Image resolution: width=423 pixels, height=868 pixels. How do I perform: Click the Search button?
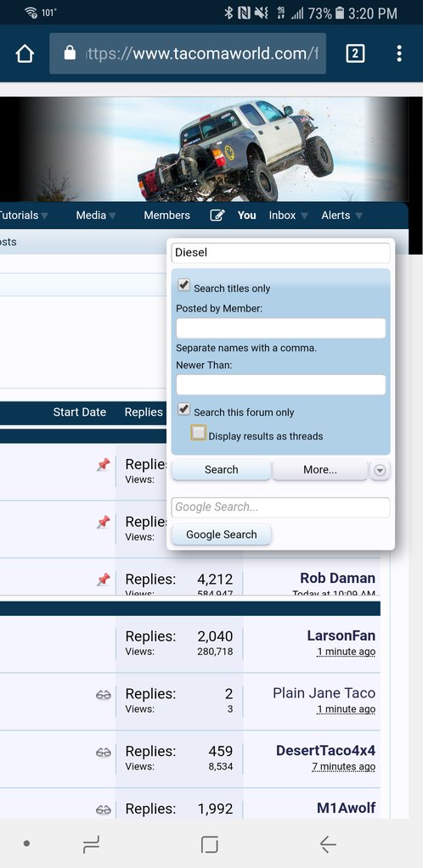pyautogui.click(x=221, y=469)
